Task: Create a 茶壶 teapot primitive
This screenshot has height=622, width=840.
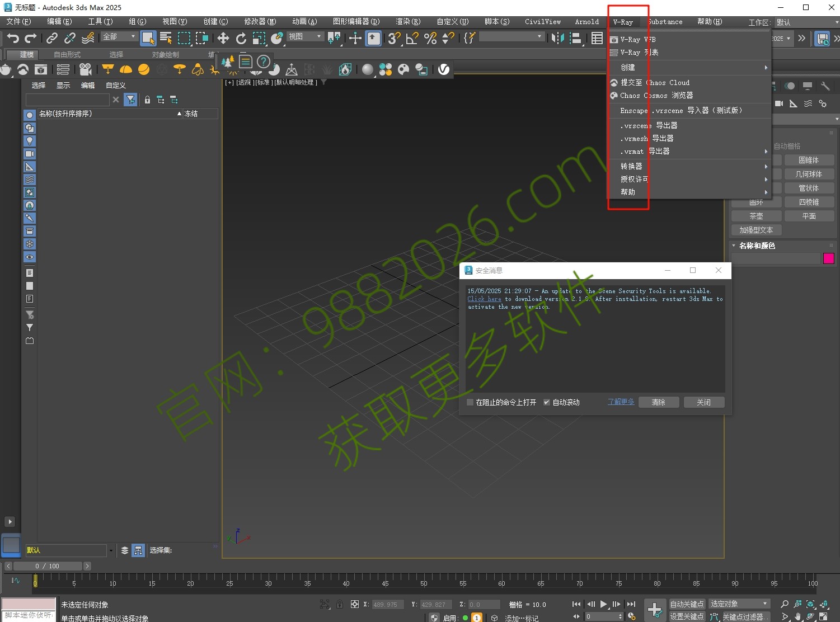Action: click(756, 216)
